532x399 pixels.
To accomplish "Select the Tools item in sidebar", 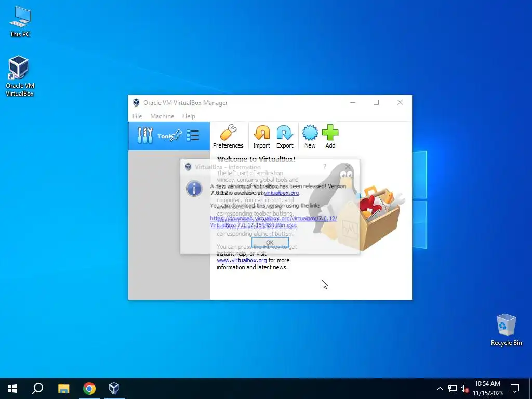I will [x=169, y=136].
